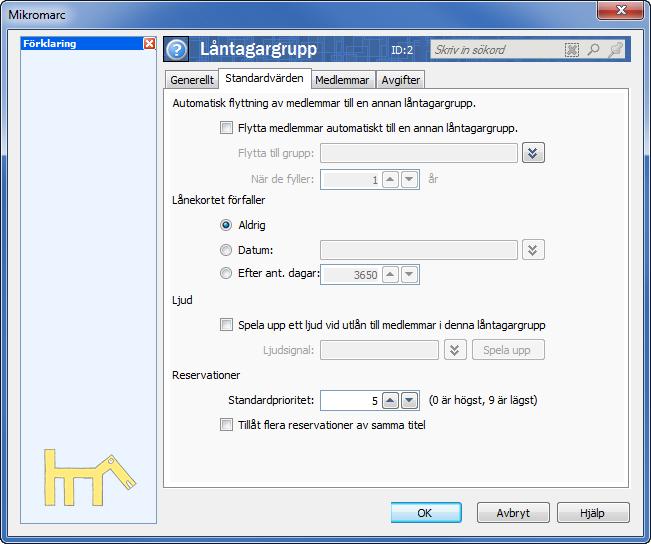This screenshot has height=544, width=651.
Task: Select the Standardvärden tab
Action: [x=264, y=78]
